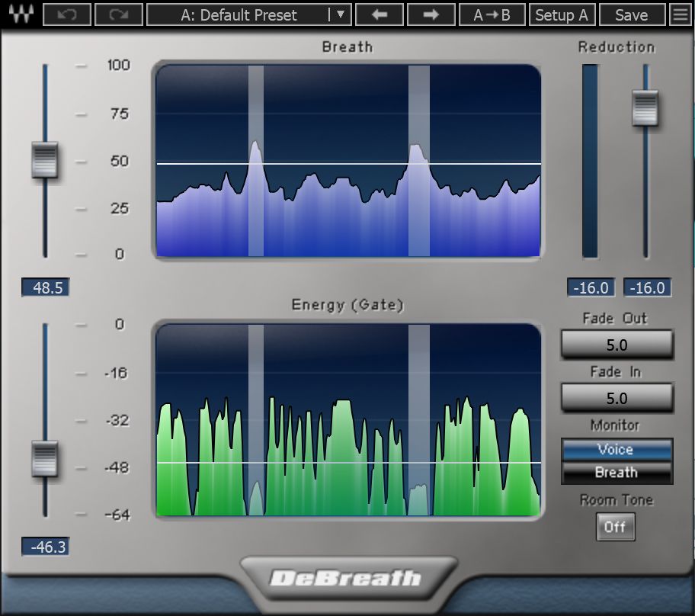This screenshot has height=616, width=695.
Task: Toggle Room Tone Off button
Action: (x=615, y=527)
